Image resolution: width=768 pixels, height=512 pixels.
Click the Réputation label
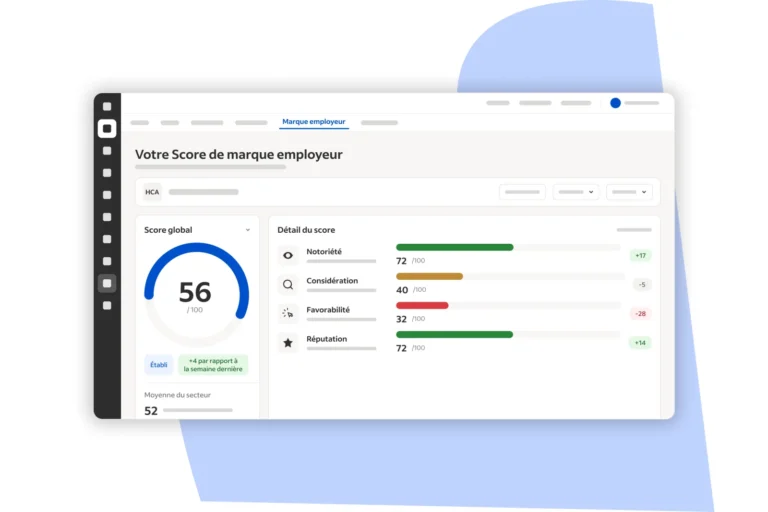pos(327,339)
